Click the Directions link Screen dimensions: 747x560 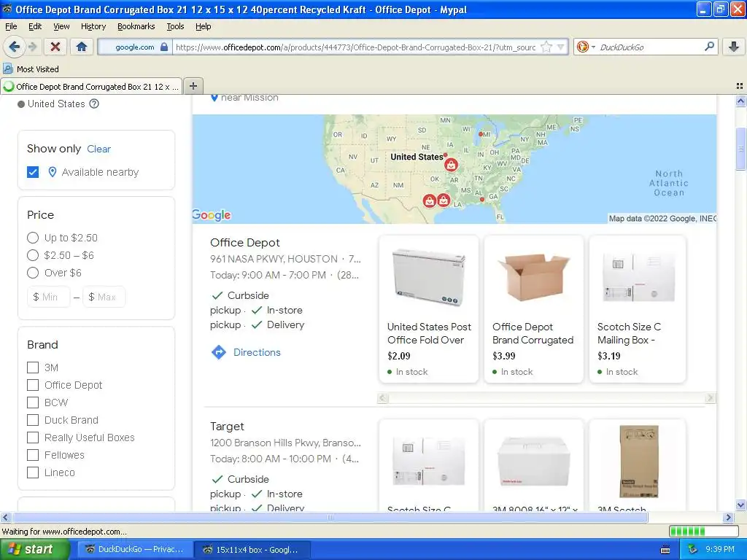point(257,352)
